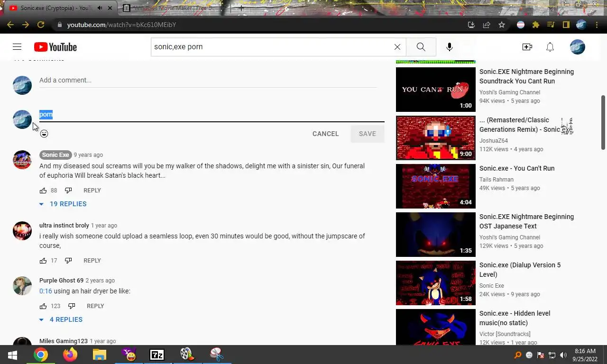
Task: Open the Sonic.EXE Nightmare Beginning Soundtrack title
Action: point(526,76)
